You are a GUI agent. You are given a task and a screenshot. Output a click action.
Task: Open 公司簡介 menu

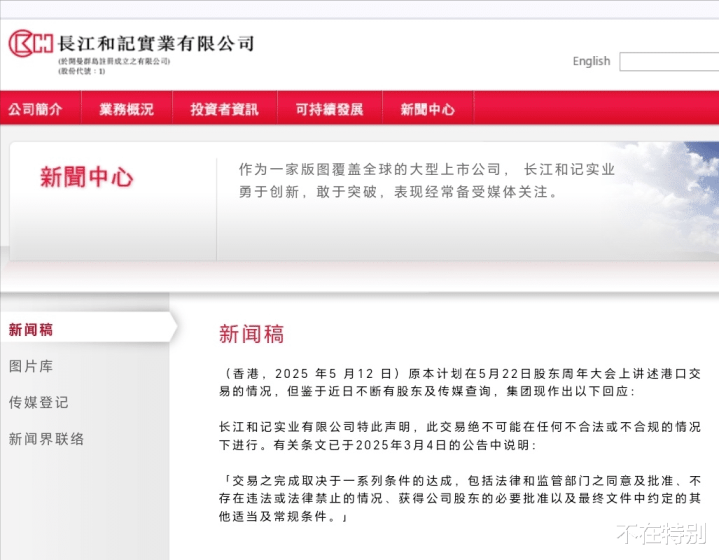tap(35, 109)
